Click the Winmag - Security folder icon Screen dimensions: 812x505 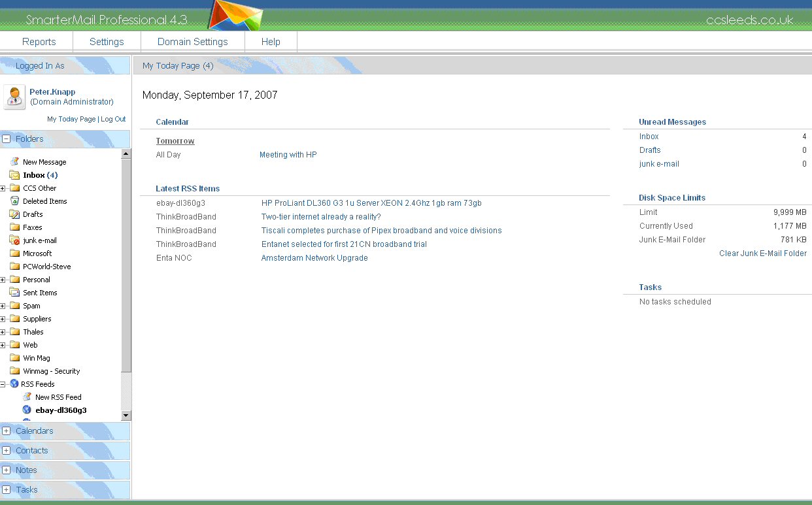click(14, 370)
